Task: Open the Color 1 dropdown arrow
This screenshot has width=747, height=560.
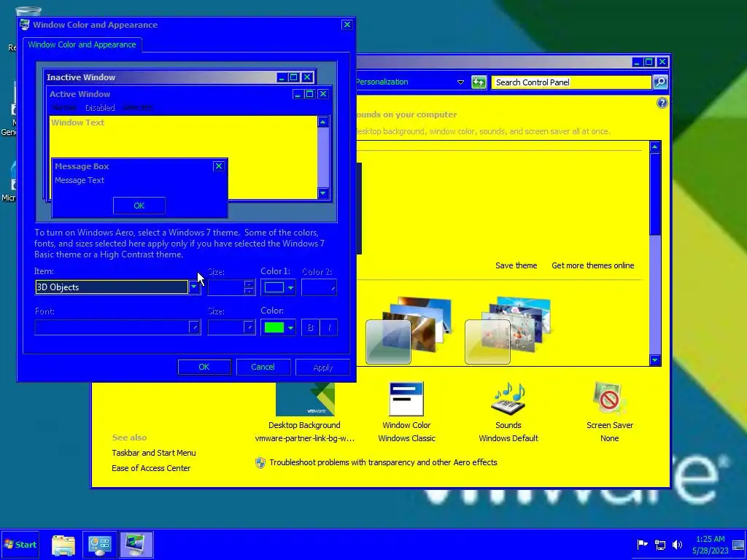Action: [290, 287]
